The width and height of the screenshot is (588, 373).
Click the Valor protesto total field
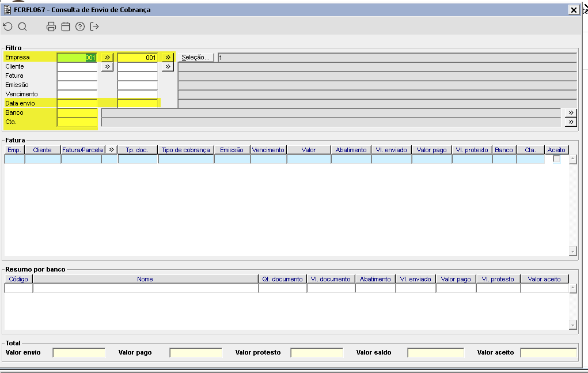coord(317,352)
